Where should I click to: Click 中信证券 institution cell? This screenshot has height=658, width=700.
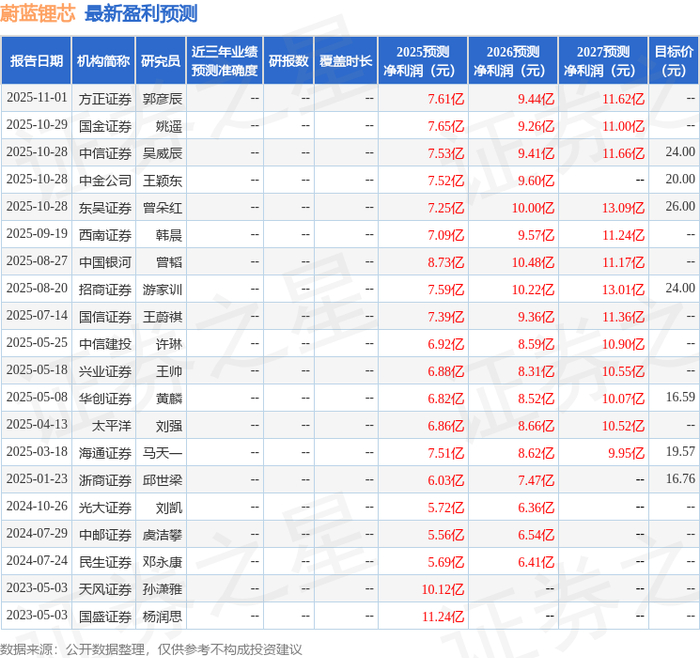pos(105,153)
